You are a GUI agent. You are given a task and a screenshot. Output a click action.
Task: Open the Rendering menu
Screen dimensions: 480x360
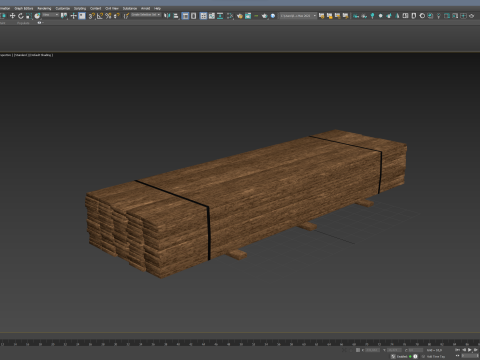coord(44,8)
